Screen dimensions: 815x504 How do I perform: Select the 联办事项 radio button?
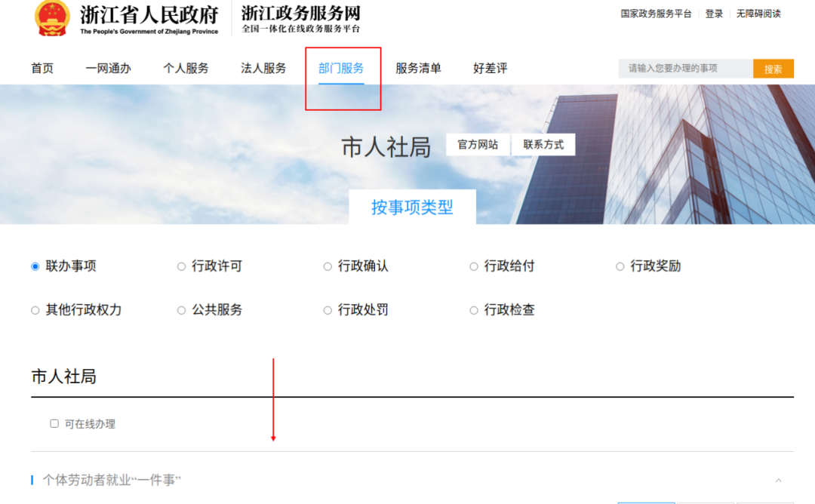click(35, 266)
